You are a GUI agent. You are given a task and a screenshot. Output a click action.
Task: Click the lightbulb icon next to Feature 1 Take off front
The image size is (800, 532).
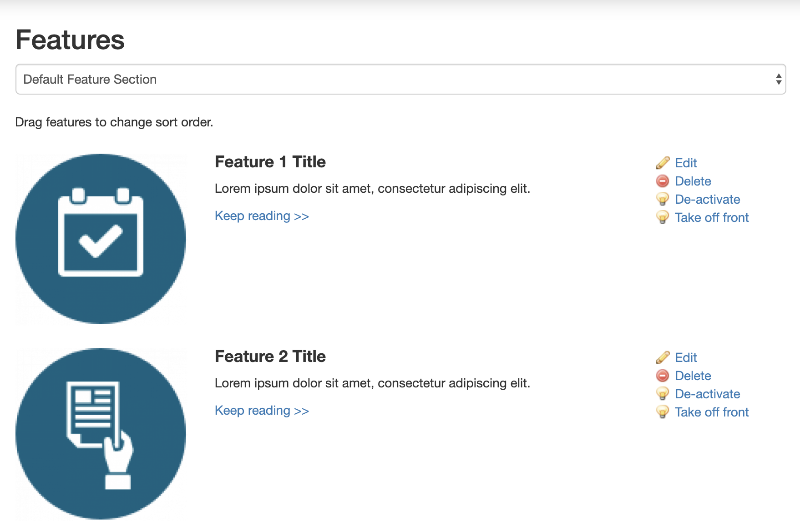(663, 217)
